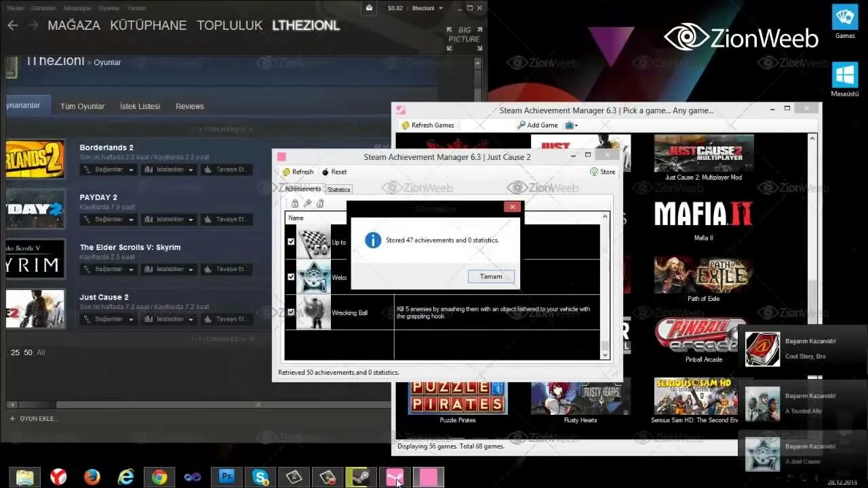
Task: Click Refresh Games in the game picker
Action: coord(428,125)
